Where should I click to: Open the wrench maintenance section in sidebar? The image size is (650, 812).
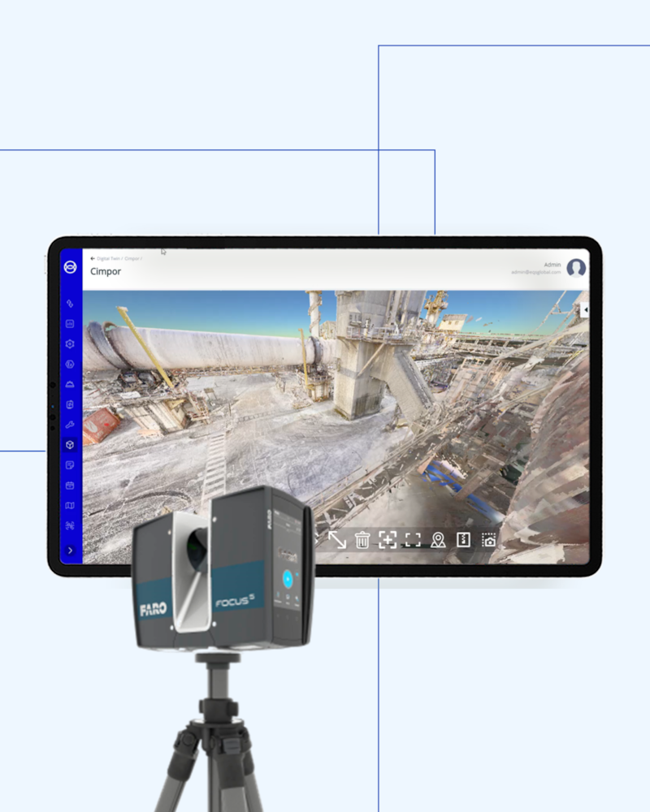(70, 425)
